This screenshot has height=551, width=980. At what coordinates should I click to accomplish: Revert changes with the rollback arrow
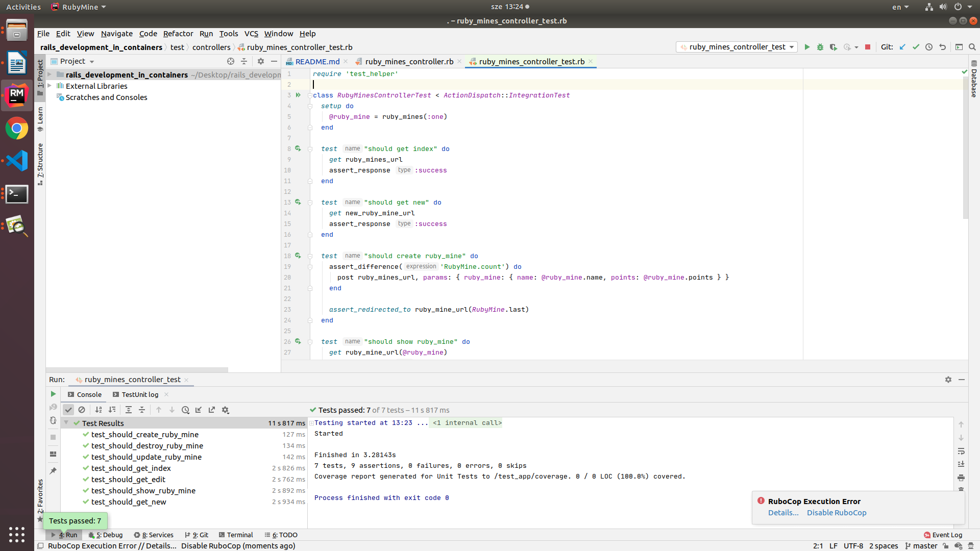[942, 47]
